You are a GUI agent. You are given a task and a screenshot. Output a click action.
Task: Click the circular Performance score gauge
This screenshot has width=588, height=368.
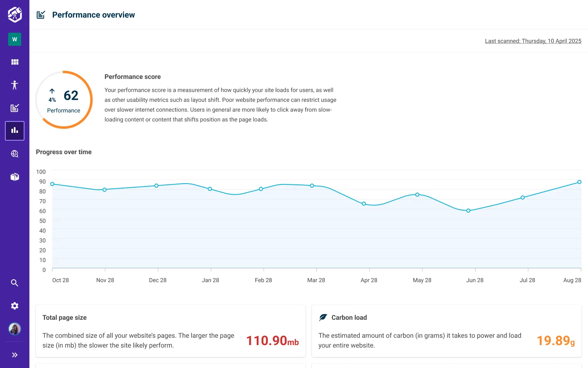[64, 99]
